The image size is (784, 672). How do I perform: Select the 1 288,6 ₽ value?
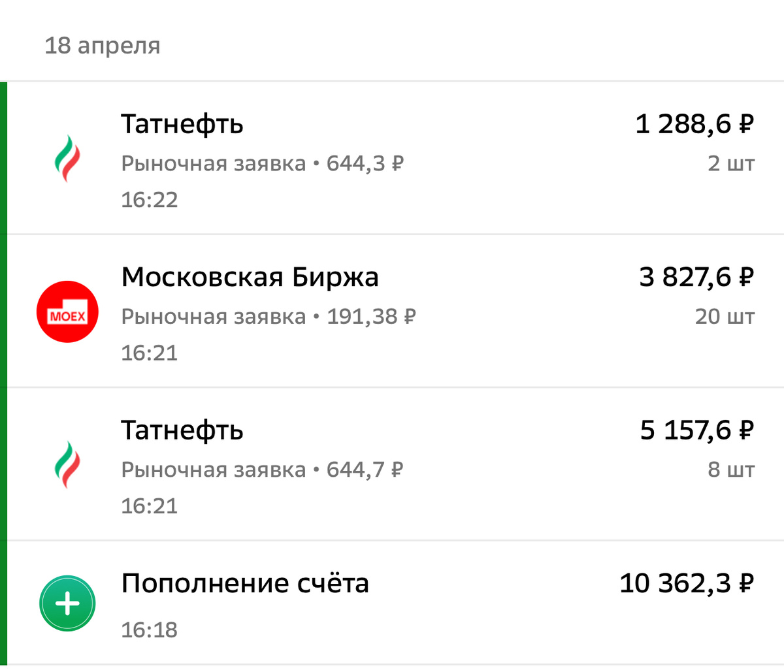coord(695,123)
